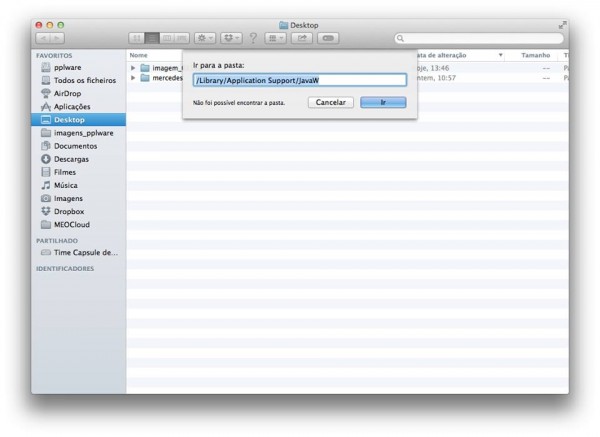The width and height of the screenshot is (600, 437).
Task: Click the Dropbox box icon in sidebar
Action: [46, 211]
